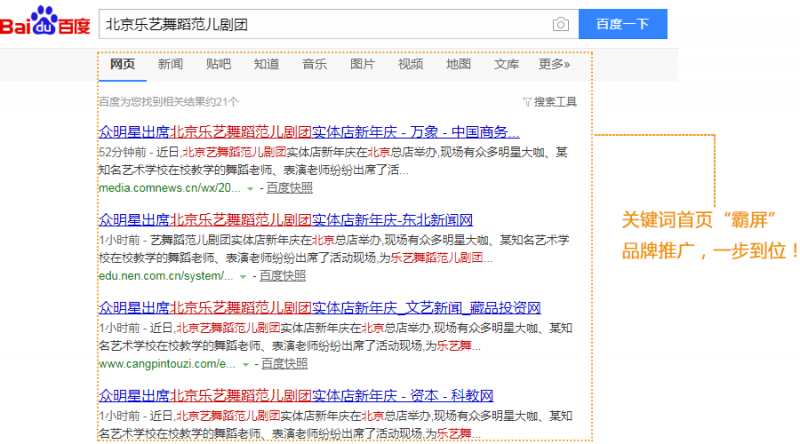The width and height of the screenshot is (800, 444).
Task: Expand dropdown arrow next to media.comnews.cn URL
Action: [249, 188]
